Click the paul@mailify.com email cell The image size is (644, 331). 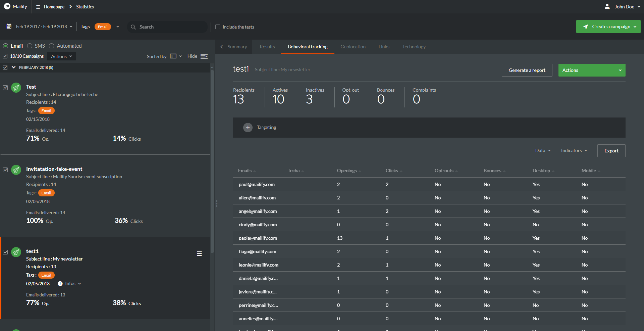[x=257, y=184]
